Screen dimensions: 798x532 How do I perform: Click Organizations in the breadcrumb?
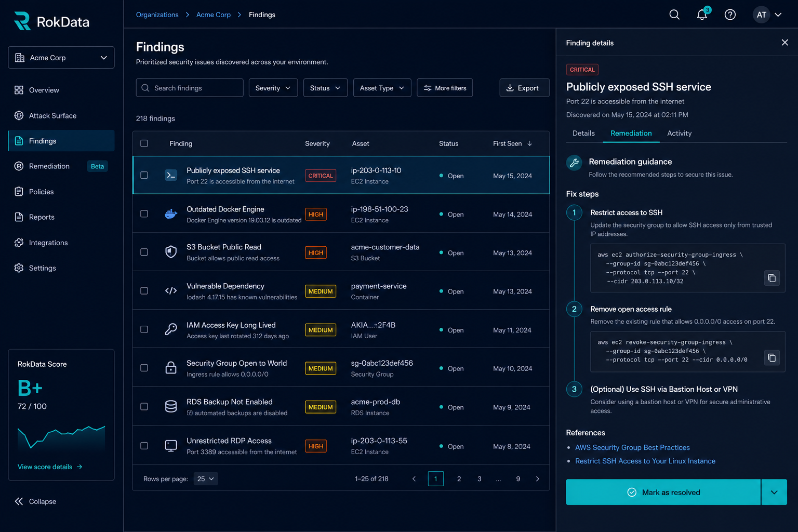157,15
